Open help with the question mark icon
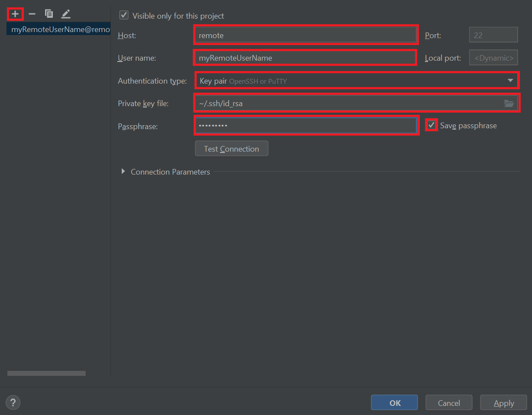Viewport: 532px width, 415px height. coord(13,402)
